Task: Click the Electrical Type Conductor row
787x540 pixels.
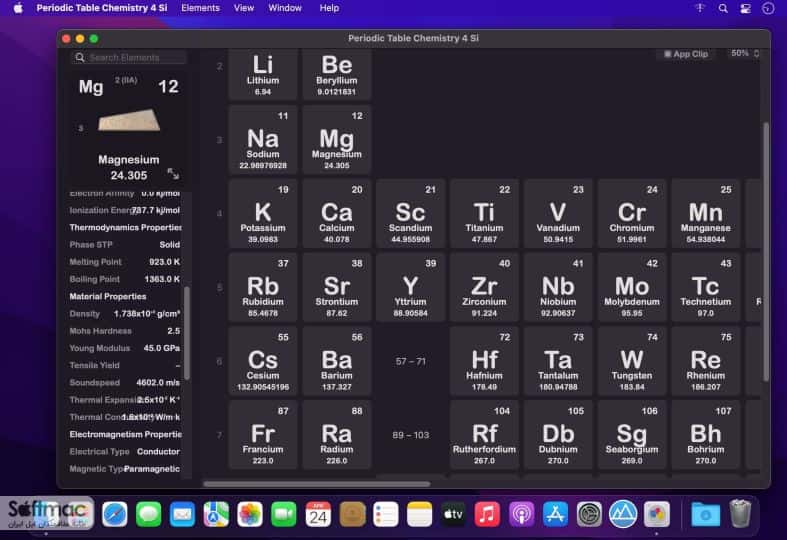Action: (x=124, y=452)
